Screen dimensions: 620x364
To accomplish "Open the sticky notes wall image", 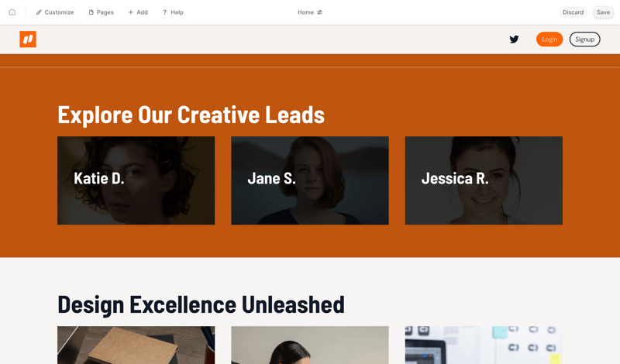I will point(484,345).
